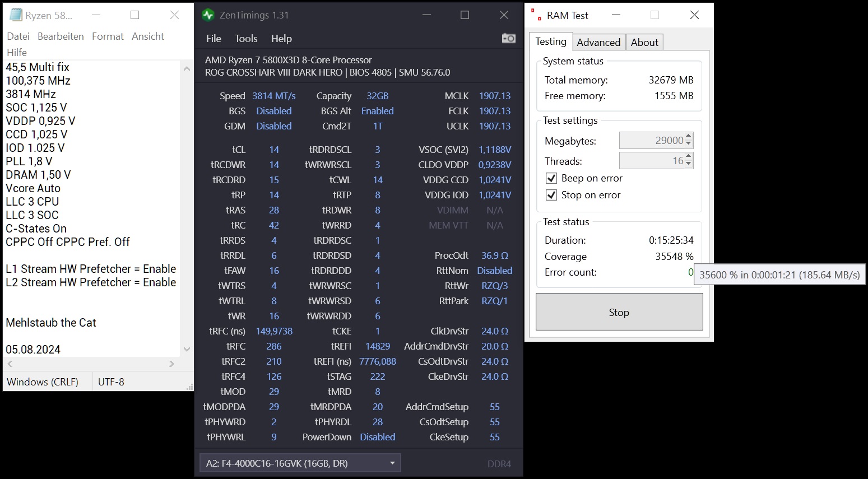Click the Coverage value 35548 %
The height and width of the screenshot is (479, 868).
coord(674,256)
